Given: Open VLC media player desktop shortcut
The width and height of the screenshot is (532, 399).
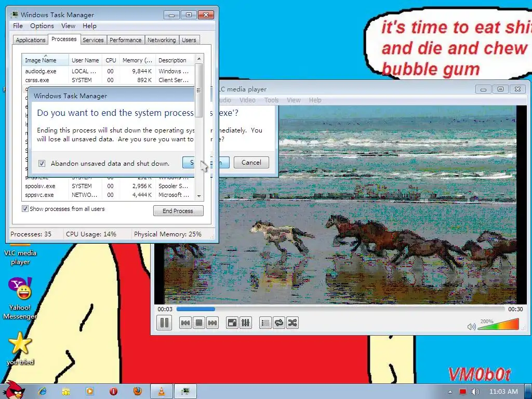Looking at the screenshot, I should click(20, 255).
